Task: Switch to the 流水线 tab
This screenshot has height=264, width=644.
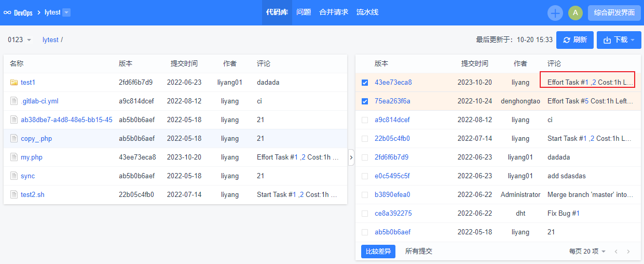Action: pyautogui.click(x=367, y=12)
